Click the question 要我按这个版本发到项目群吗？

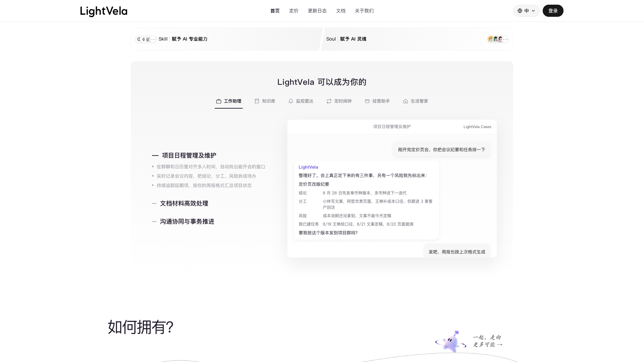point(328,233)
